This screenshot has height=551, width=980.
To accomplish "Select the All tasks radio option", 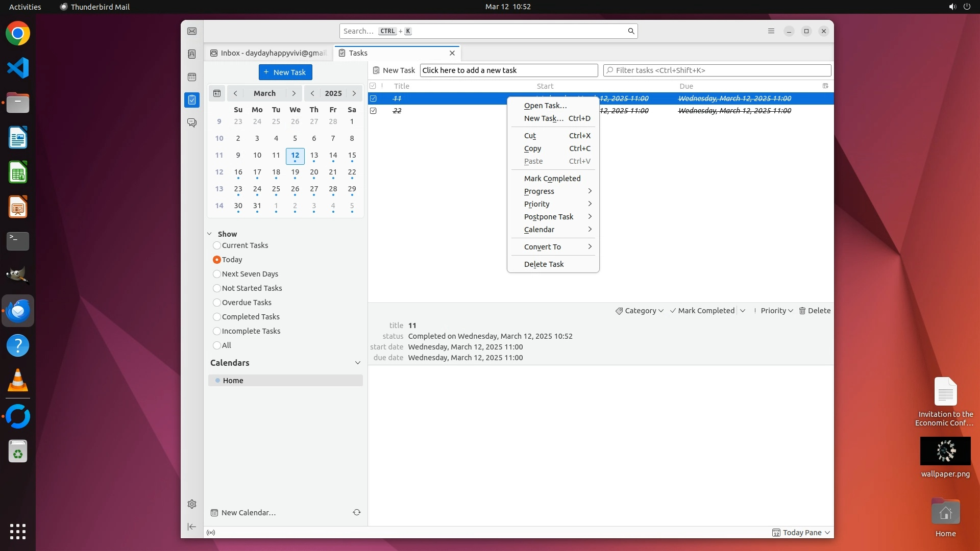I will point(217,345).
